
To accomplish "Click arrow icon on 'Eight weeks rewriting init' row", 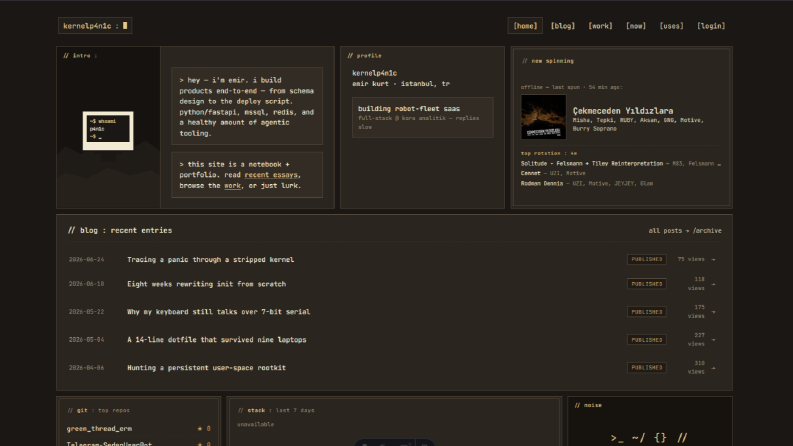I will 714,284.
